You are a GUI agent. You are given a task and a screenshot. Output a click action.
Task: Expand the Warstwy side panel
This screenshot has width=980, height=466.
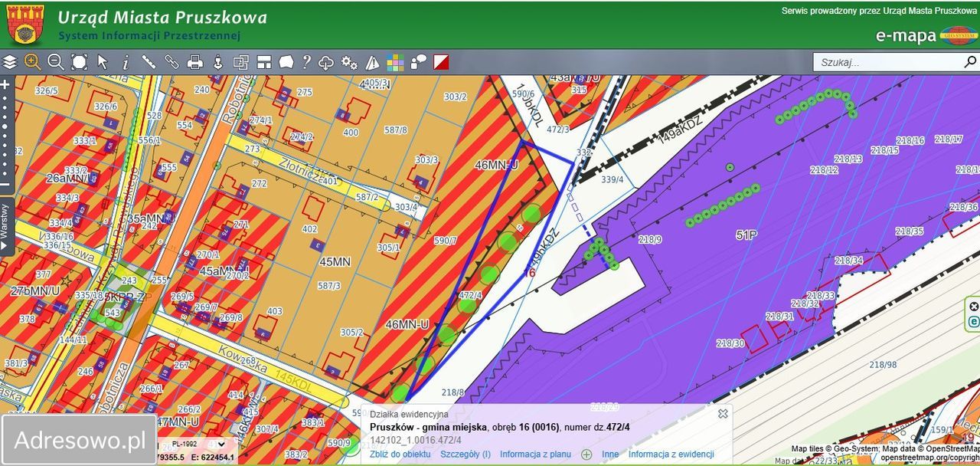[6, 225]
